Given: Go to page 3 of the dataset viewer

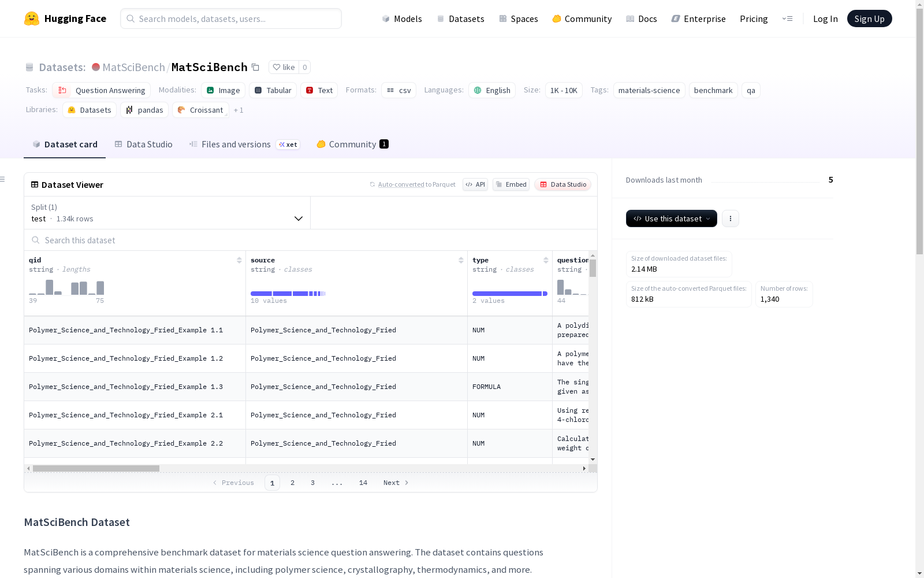Looking at the screenshot, I should [313, 483].
